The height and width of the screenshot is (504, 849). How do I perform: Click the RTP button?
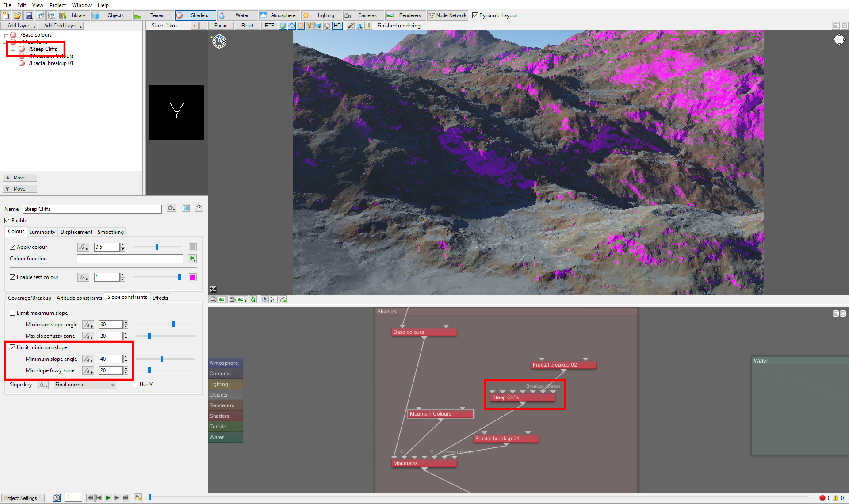[269, 26]
